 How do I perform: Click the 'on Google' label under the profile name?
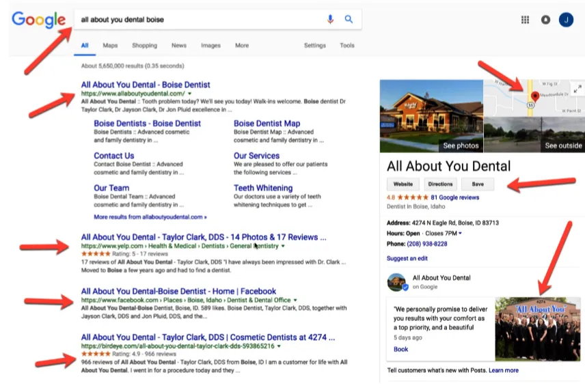tap(425, 287)
